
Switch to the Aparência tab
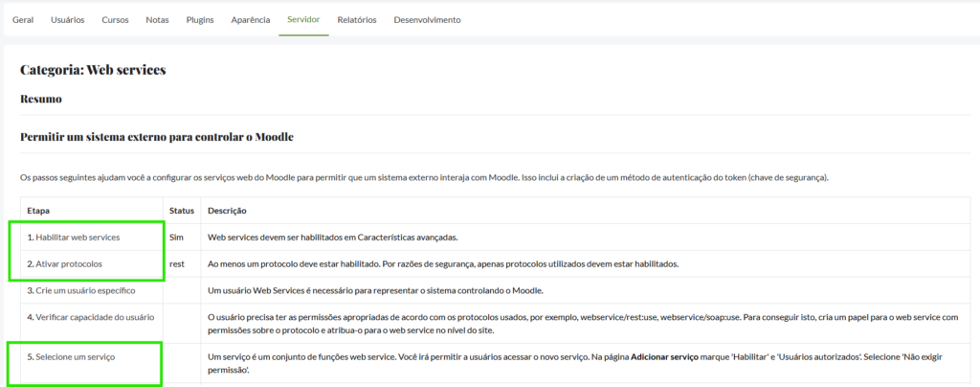point(251,19)
